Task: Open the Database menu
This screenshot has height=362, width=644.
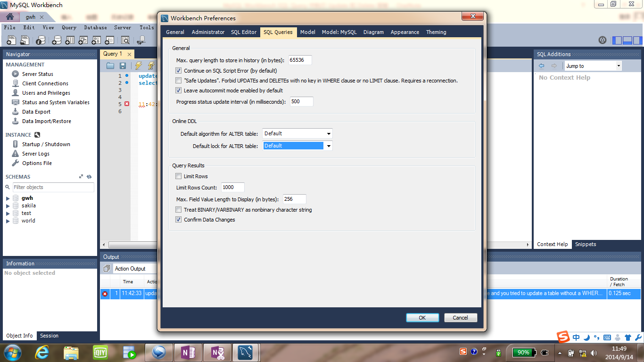Action: click(x=95, y=28)
